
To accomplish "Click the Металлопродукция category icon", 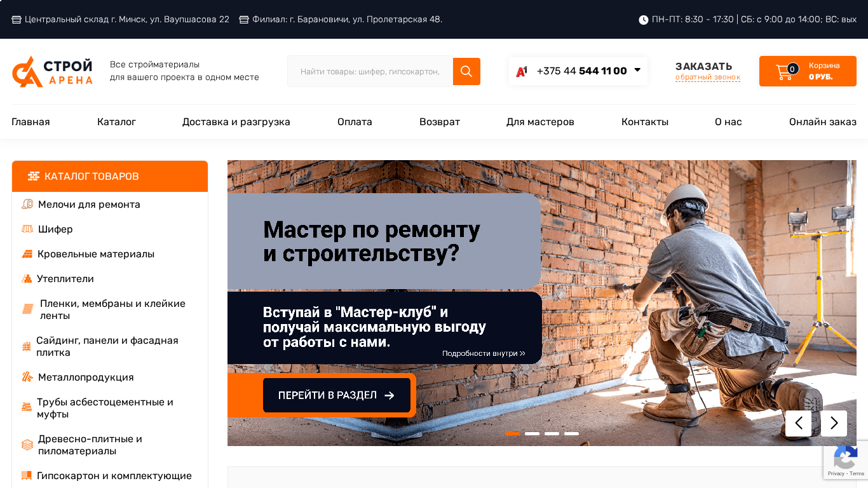I will [27, 377].
